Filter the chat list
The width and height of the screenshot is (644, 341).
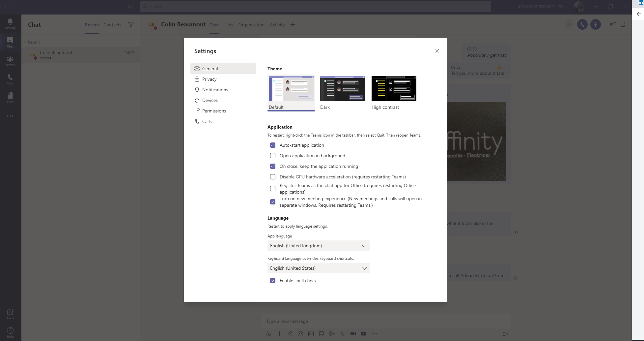click(x=131, y=25)
